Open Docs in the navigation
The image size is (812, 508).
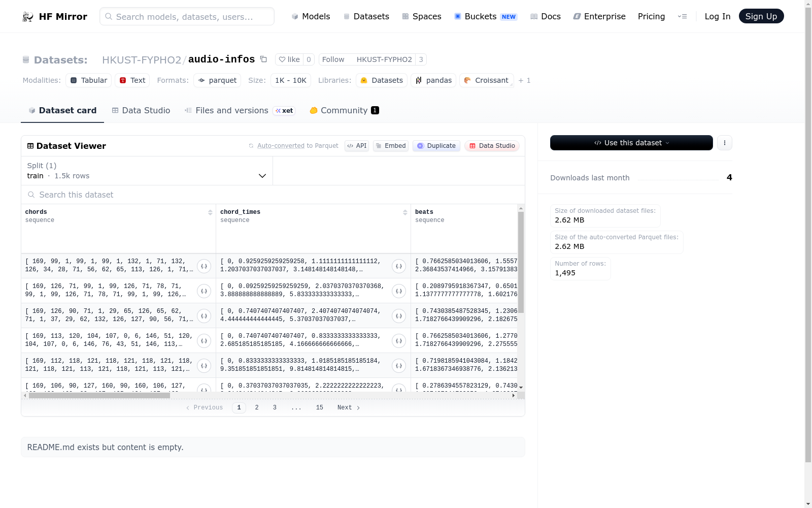[x=546, y=16]
